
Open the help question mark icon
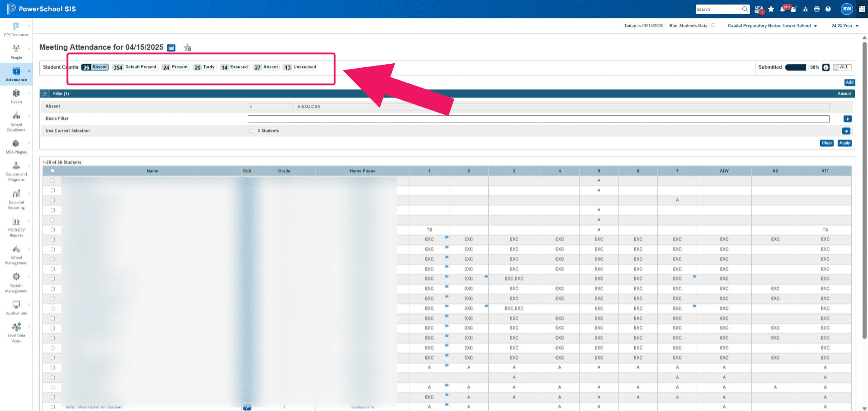828,9
